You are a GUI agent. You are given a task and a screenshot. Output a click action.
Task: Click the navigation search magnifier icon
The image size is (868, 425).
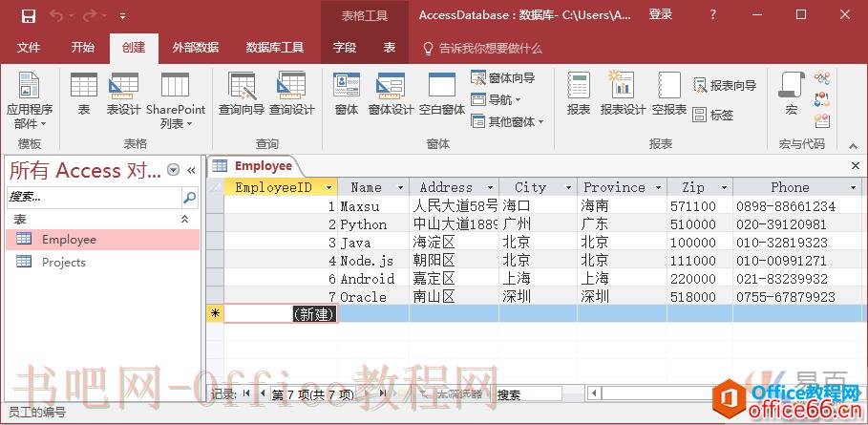(189, 197)
